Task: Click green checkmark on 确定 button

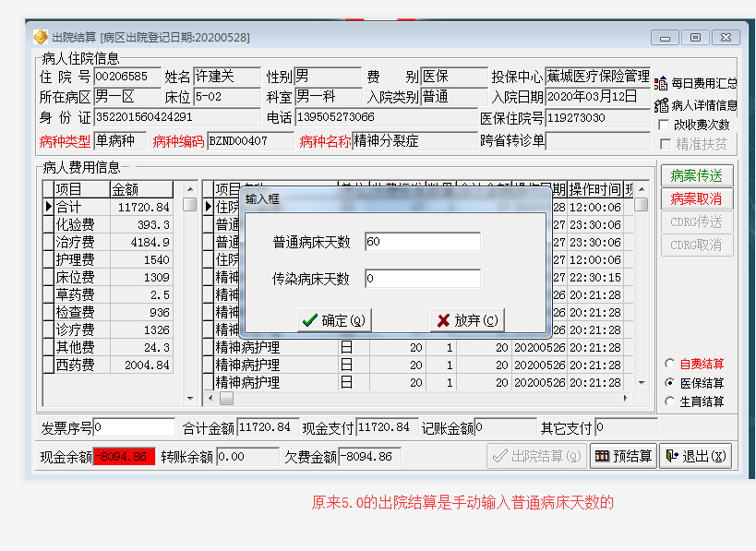Action: [x=309, y=320]
